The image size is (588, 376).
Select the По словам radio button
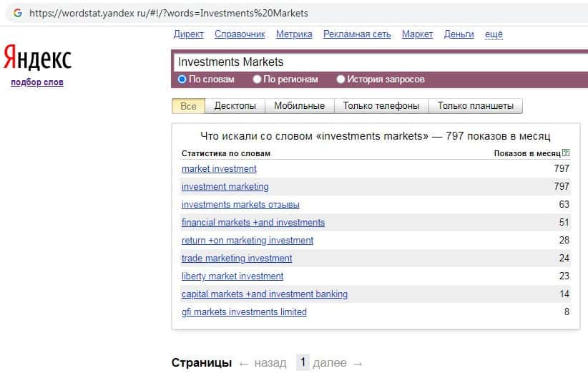click(x=182, y=79)
